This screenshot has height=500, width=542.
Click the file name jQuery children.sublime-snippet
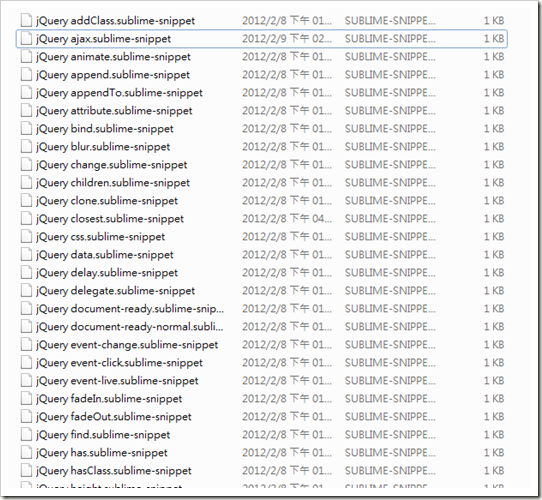coord(113,183)
